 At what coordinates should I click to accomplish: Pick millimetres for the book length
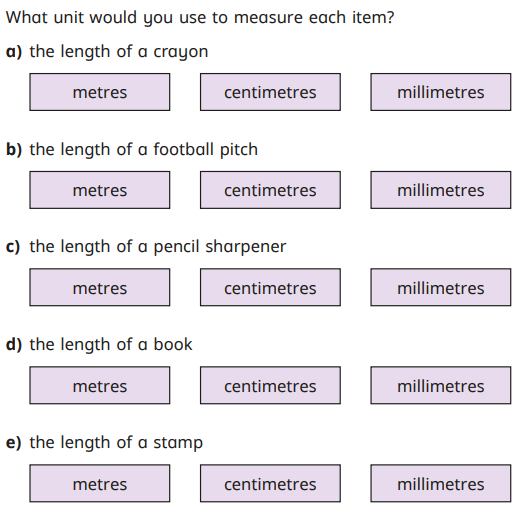pyautogui.click(x=441, y=385)
